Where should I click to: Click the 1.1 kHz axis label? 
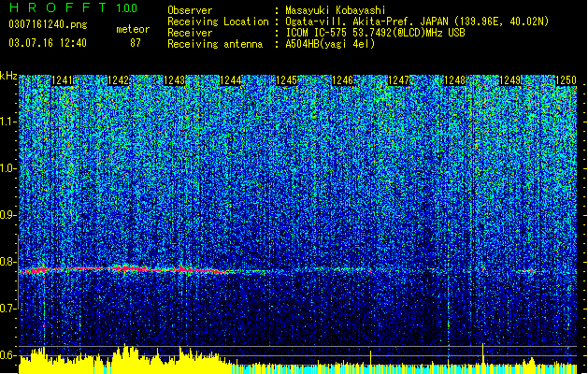(8, 122)
